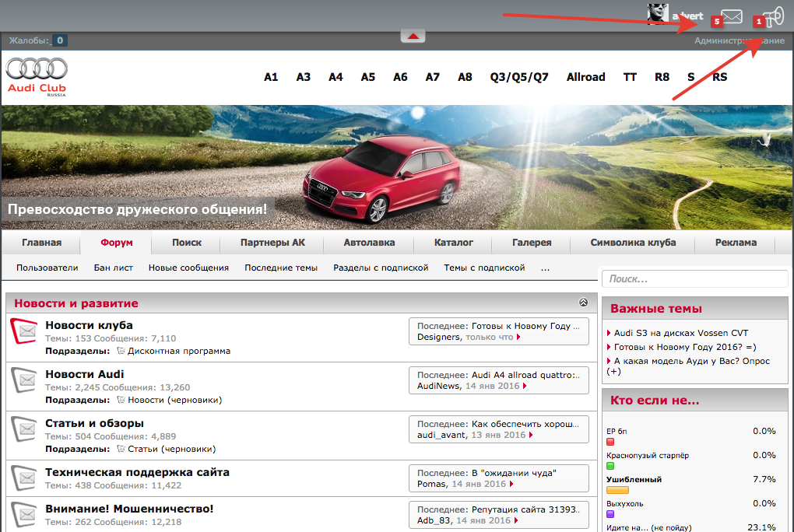Screen dimensions: 794x532
Task: Click the Новости клуба forum envelope icon
Action: [24, 331]
